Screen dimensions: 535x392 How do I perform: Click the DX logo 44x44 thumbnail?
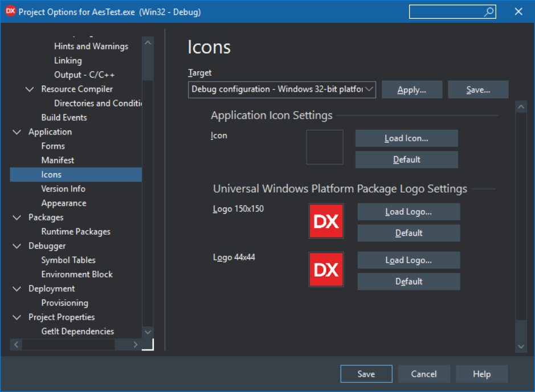coord(326,269)
